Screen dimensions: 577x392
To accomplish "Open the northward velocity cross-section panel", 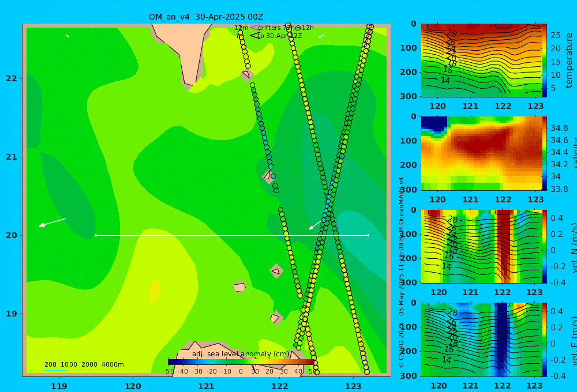I will [481, 246].
